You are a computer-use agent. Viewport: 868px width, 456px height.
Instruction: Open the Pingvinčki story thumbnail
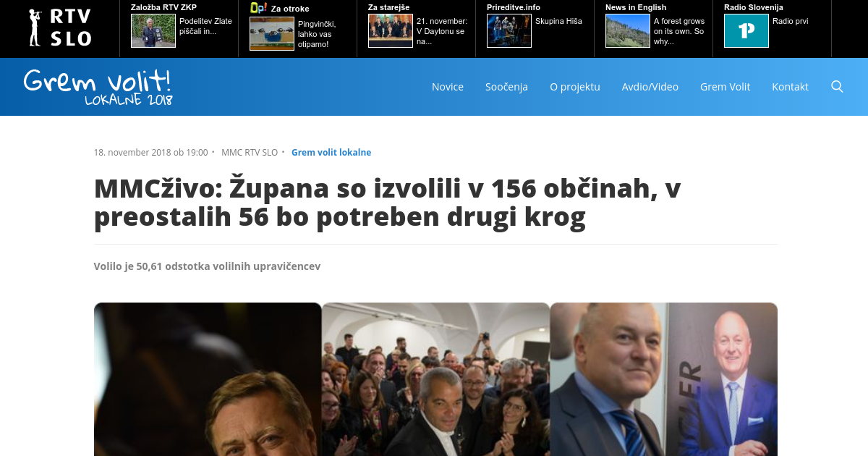click(272, 33)
